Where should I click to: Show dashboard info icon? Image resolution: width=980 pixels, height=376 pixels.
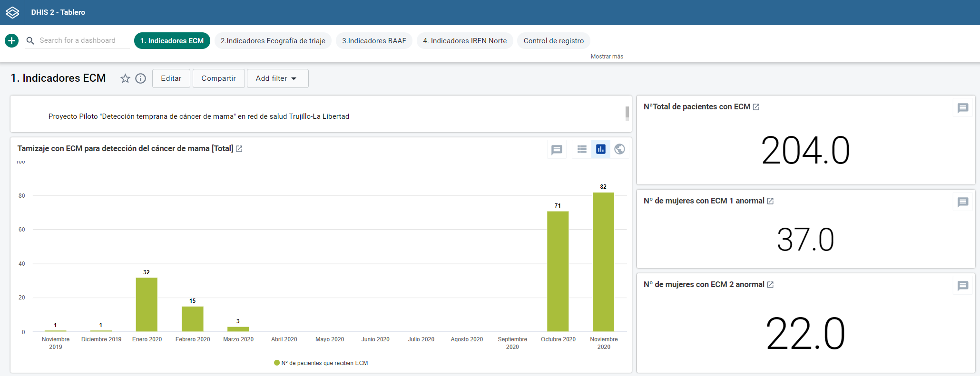click(141, 78)
